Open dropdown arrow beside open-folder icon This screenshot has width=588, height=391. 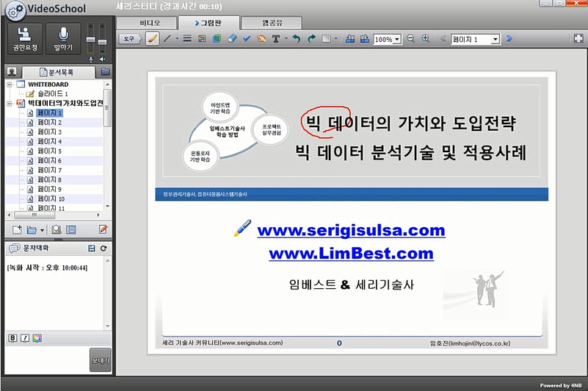[x=42, y=230]
